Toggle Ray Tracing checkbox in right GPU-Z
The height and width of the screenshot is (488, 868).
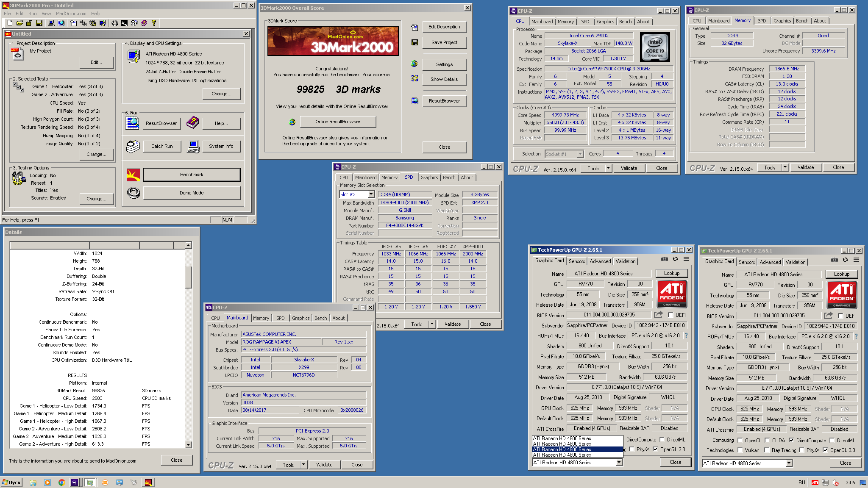coord(767,450)
